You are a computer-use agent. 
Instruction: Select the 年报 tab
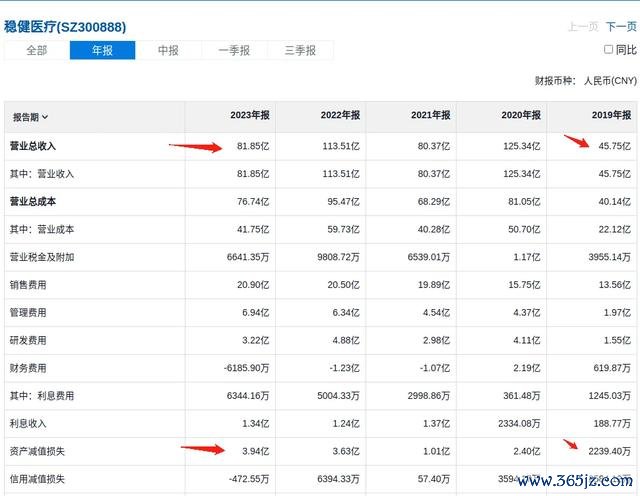coord(102,50)
